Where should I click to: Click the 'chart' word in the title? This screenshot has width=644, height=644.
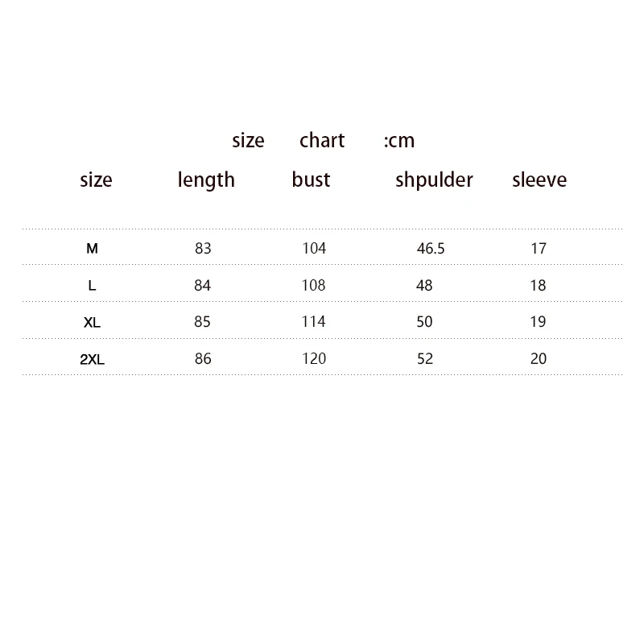point(322,140)
